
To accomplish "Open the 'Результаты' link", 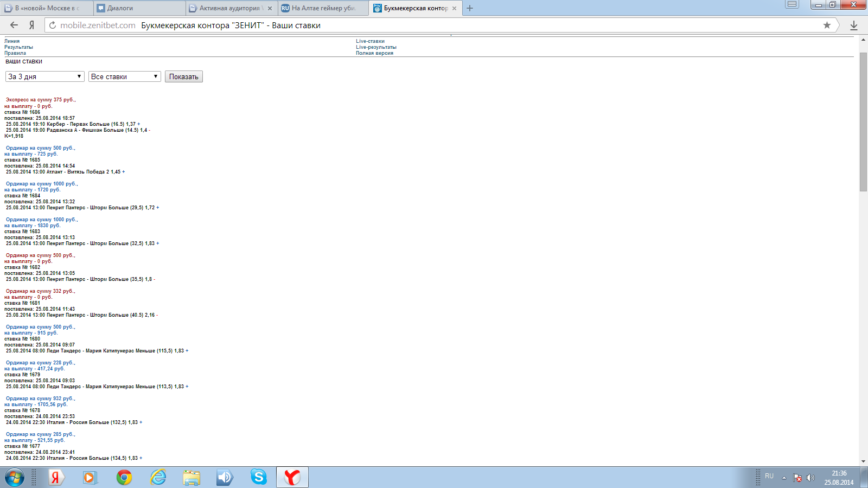I will click(18, 47).
